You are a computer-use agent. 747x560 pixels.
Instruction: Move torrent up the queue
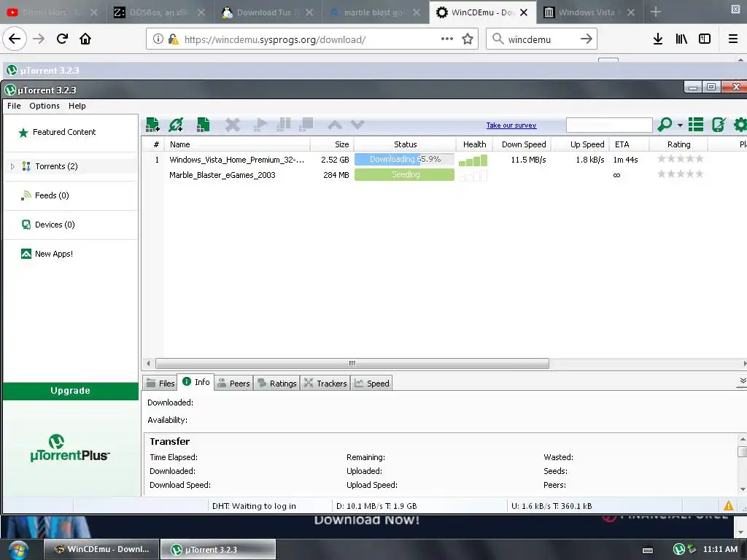(335, 125)
